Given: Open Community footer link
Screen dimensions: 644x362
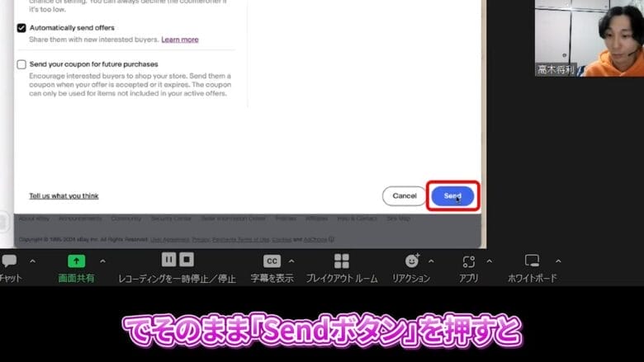Looking at the screenshot, I should click(126, 219).
